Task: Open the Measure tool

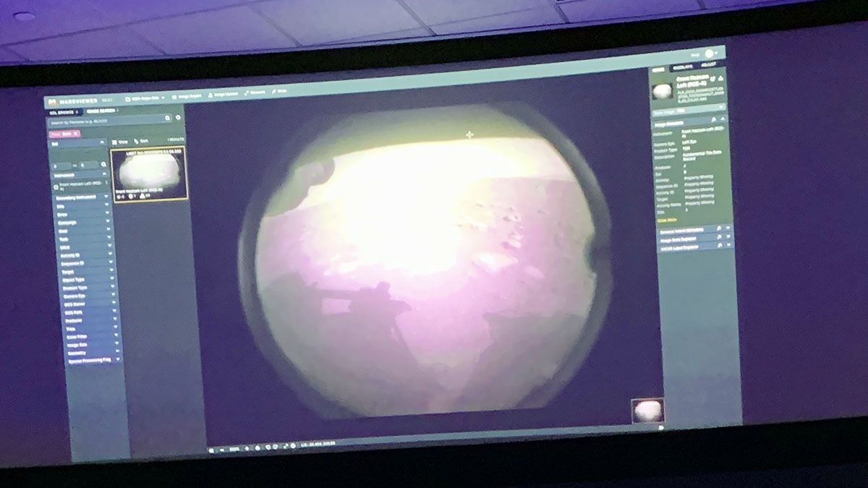Action: [x=258, y=93]
